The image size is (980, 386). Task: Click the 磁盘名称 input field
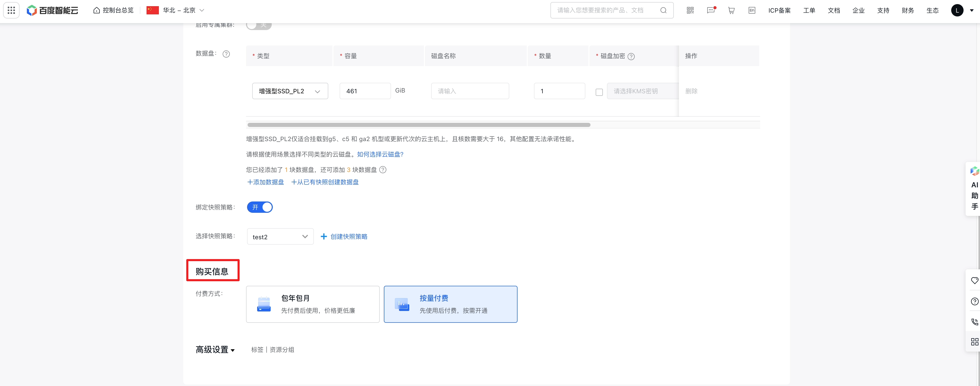click(470, 91)
